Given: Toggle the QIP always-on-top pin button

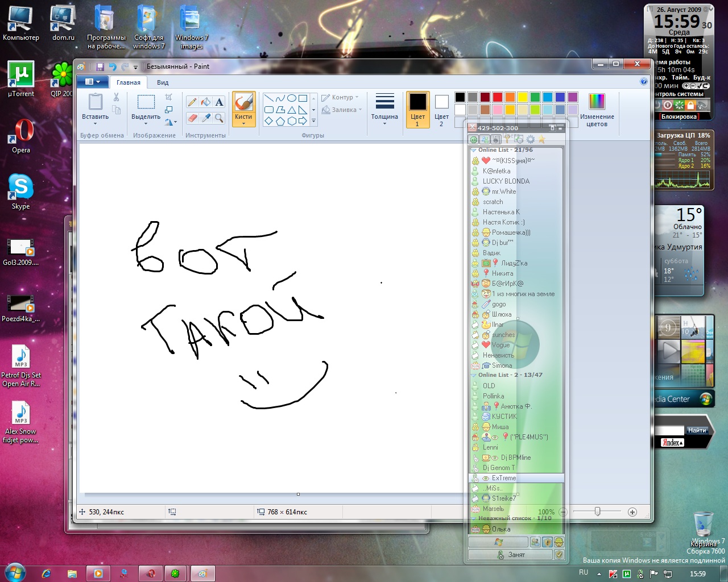Looking at the screenshot, I should coord(552,128).
